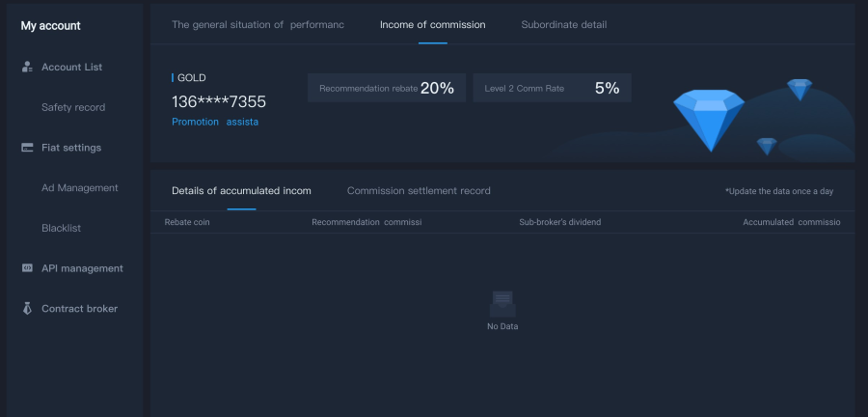Click the No Data inbox icon
The height and width of the screenshot is (417, 868).
point(502,304)
